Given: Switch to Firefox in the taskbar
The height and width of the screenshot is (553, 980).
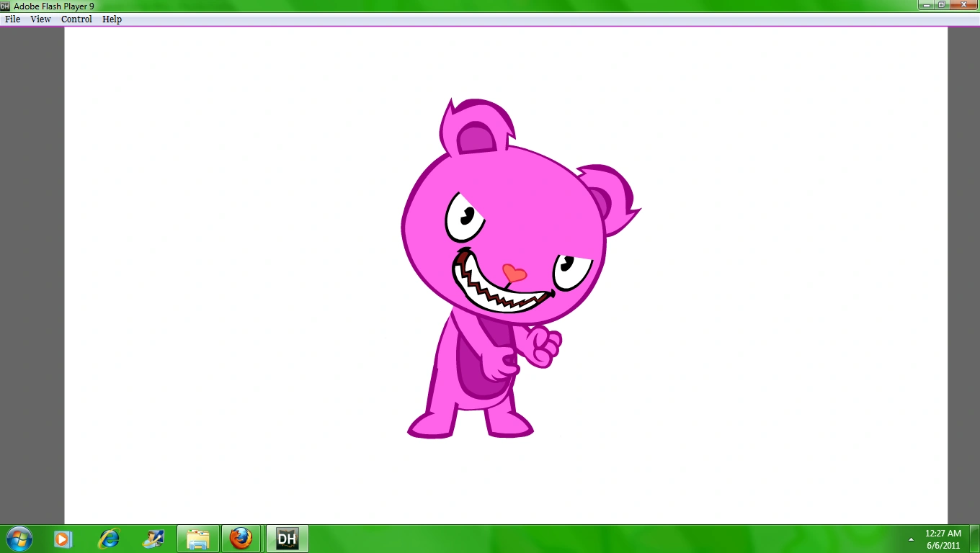Looking at the screenshot, I should coord(241,539).
